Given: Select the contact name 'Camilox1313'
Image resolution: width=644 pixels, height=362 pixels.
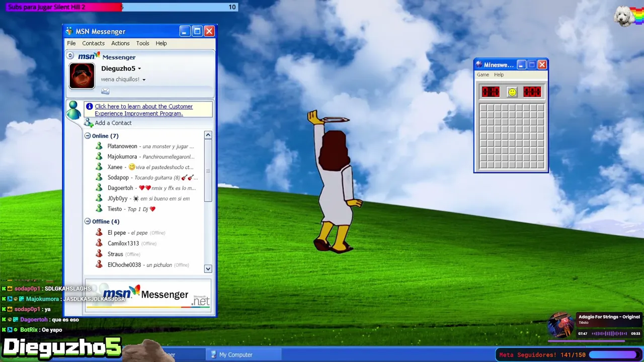Looking at the screenshot, I should (x=123, y=243).
